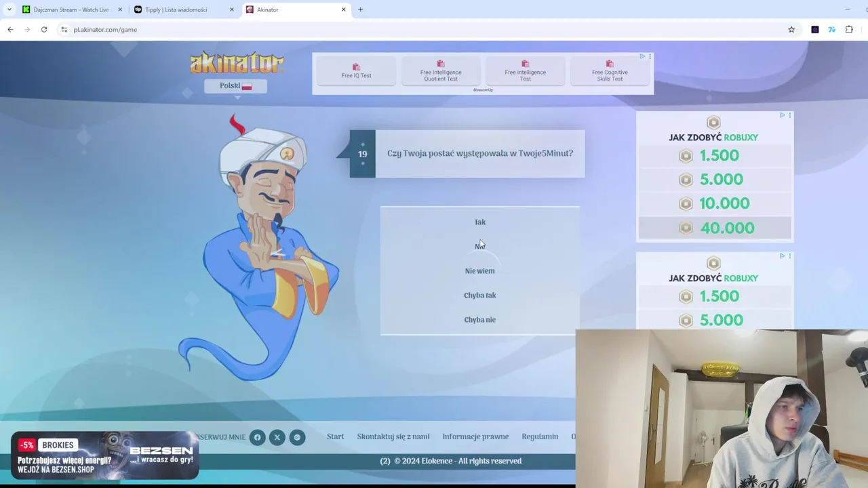This screenshot has height=488, width=868.
Task: Open the browser extensions menu
Action: coord(849,29)
